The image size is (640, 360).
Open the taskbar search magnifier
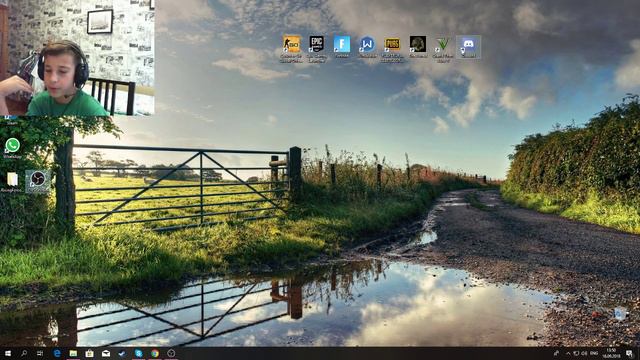point(24,353)
